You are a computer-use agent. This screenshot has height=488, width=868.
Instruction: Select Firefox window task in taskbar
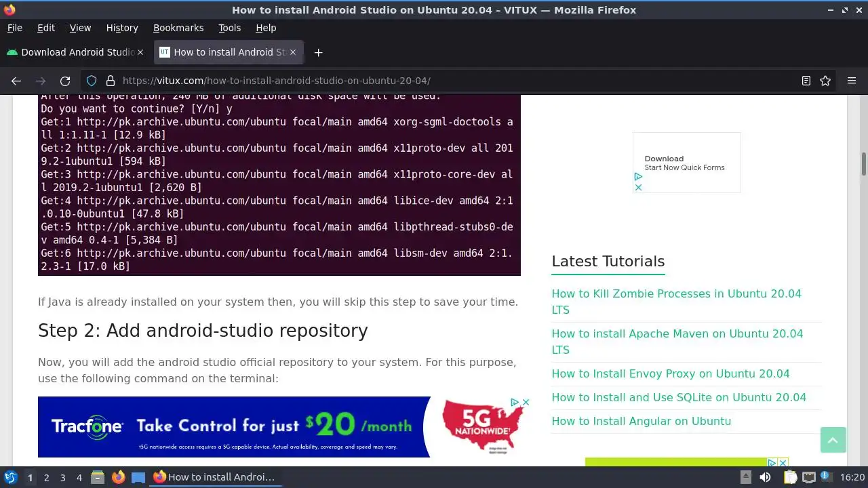215,477
